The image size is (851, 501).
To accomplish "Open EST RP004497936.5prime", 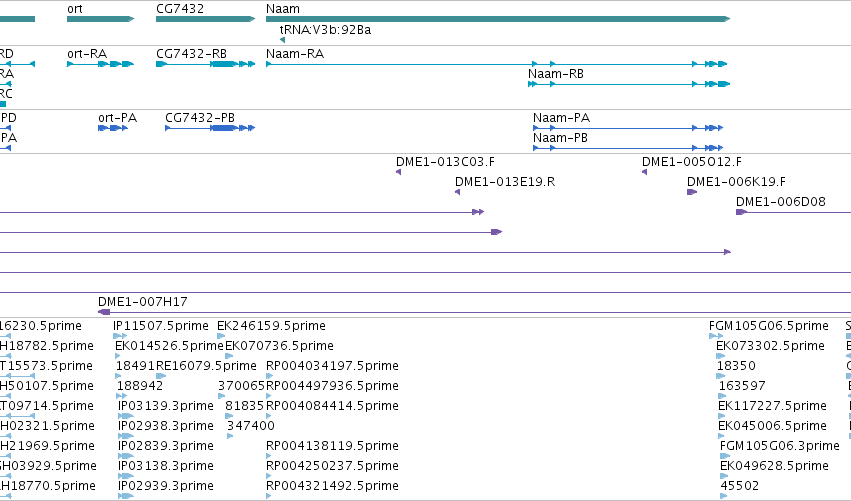I will (332, 386).
